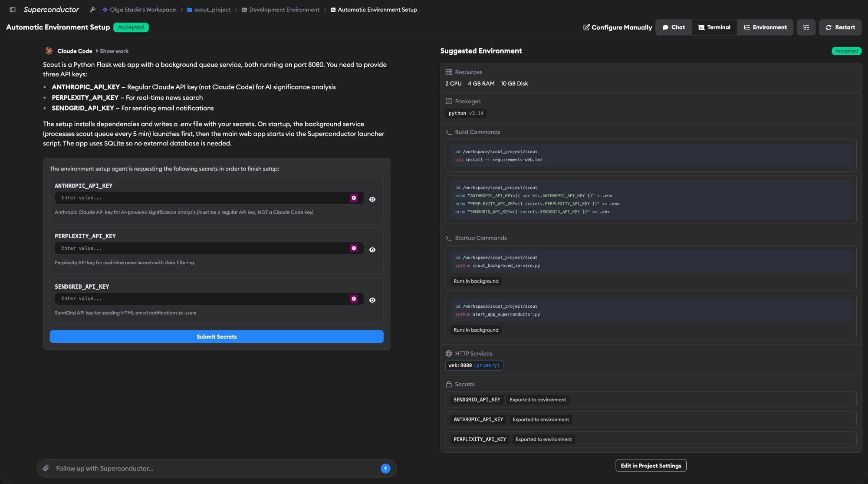The image size is (868, 484).
Task: Open Development Environment breadcrumb
Action: pyautogui.click(x=280, y=10)
